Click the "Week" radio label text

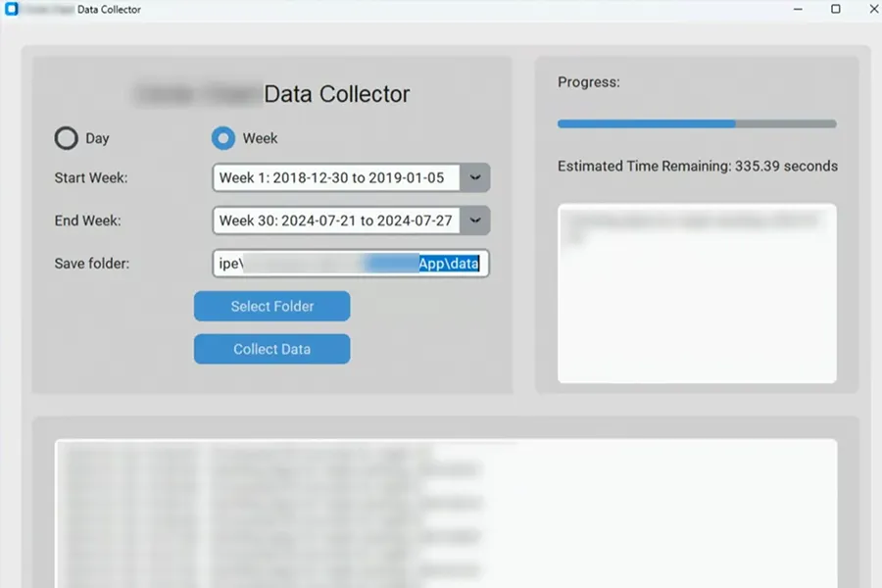click(260, 138)
